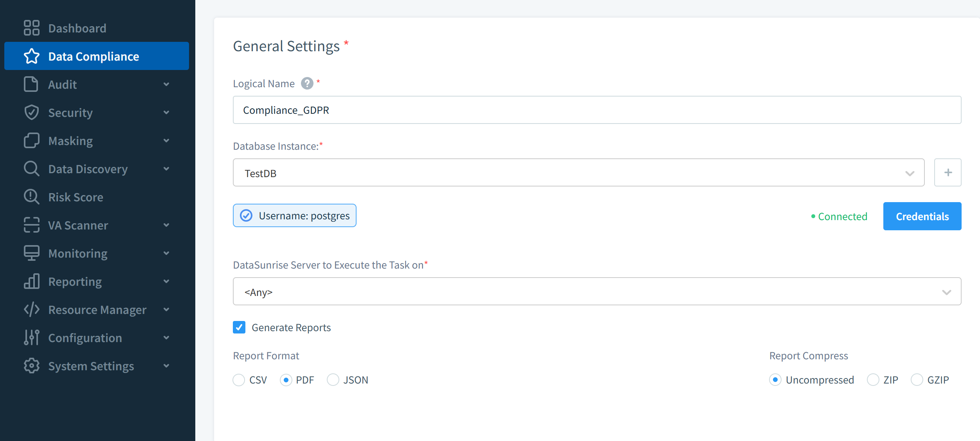
Task: Click the Username: postgres badge
Action: (x=294, y=215)
